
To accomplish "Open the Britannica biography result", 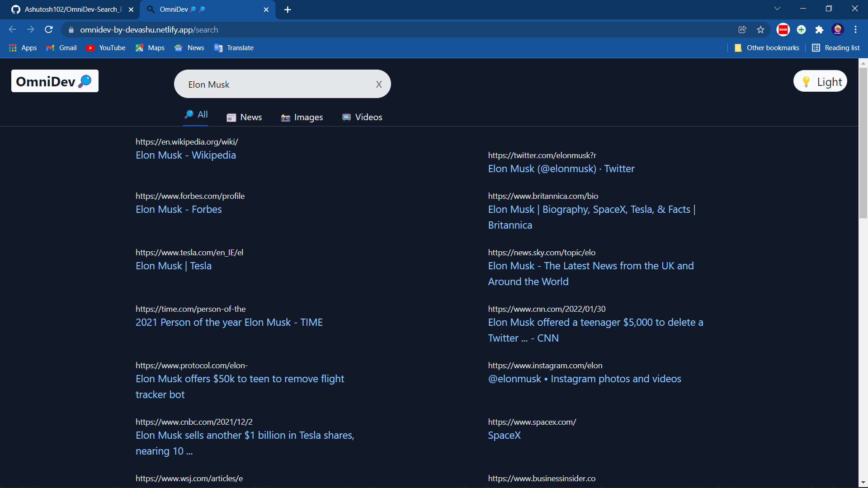I will (592, 217).
